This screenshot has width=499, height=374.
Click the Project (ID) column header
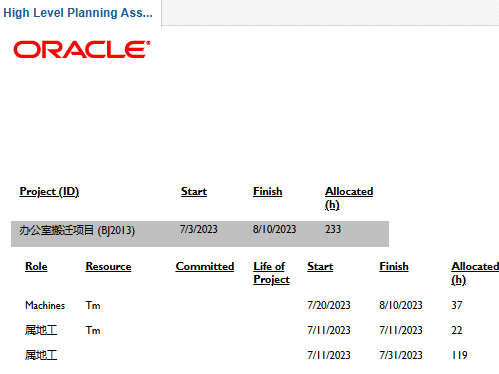(49, 192)
